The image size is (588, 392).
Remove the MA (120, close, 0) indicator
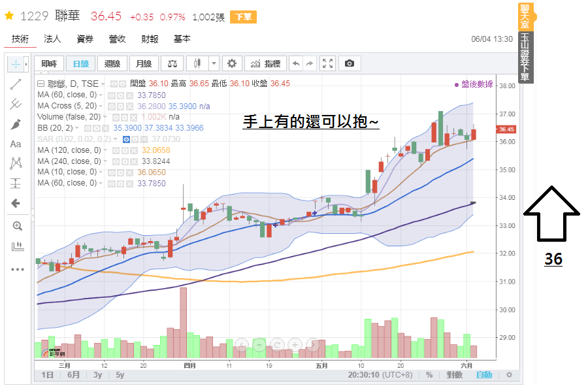click(133, 150)
